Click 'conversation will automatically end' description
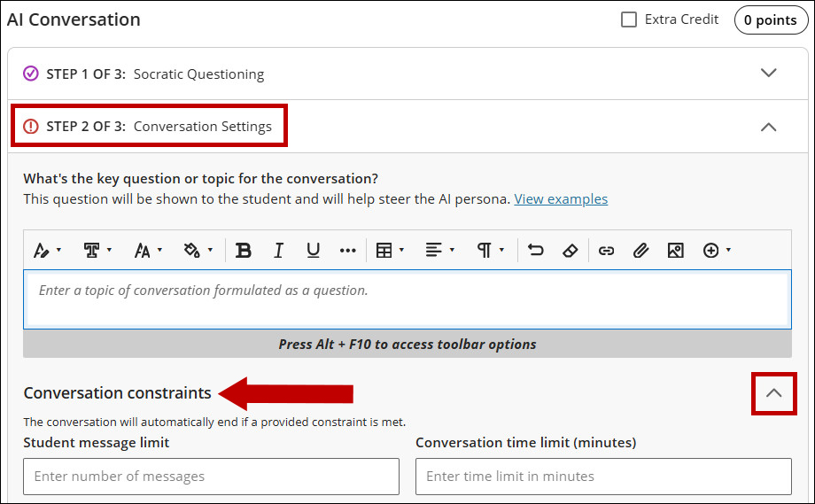This screenshot has height=504, width=815. 214,422
